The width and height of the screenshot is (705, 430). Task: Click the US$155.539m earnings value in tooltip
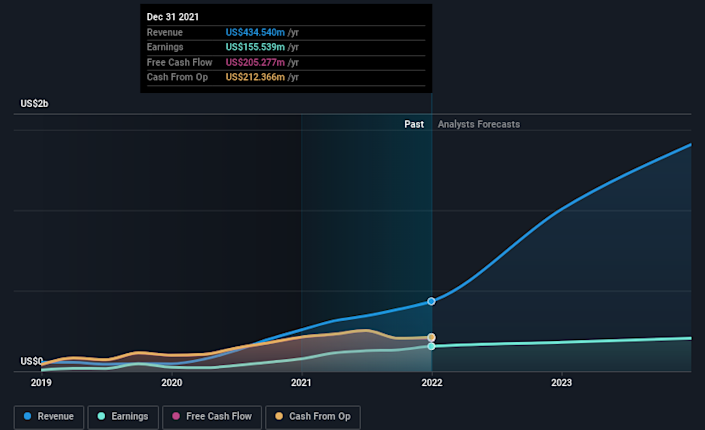pos(255,48)
